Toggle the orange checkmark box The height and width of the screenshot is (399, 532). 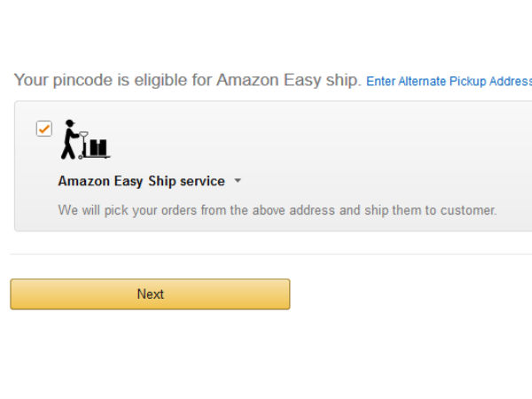coord(43,129)
